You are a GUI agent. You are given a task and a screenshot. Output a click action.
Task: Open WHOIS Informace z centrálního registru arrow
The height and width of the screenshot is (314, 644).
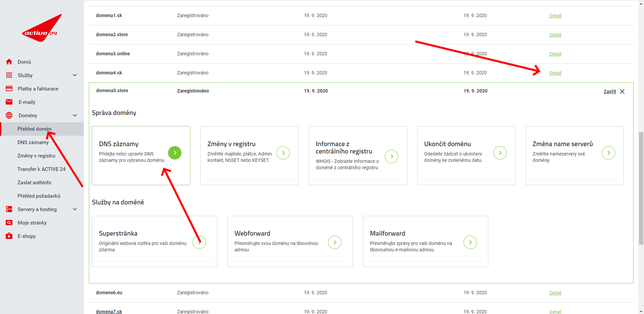pyautogui.click(x=391, y=156)
